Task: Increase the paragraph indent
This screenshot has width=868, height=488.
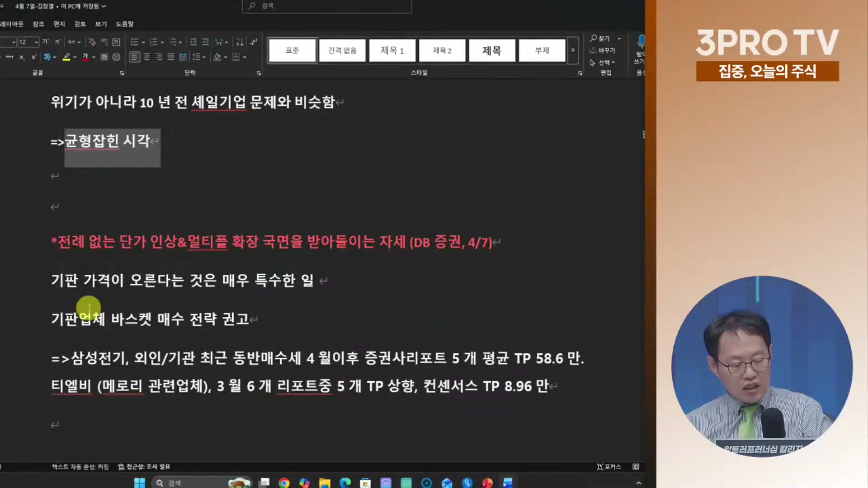Action: pos(206,42)
